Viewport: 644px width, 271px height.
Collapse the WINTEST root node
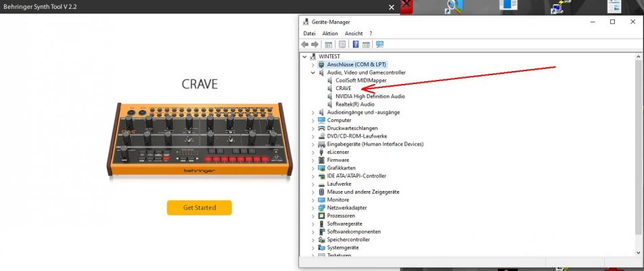click(304, 57)
